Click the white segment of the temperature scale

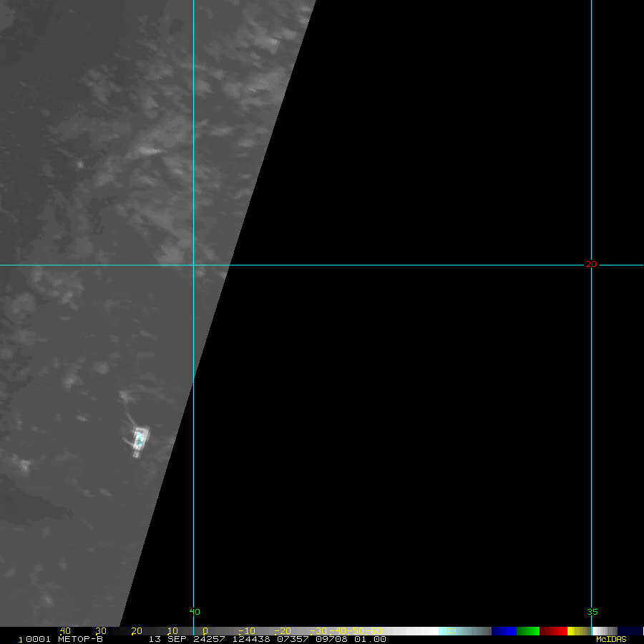click(428, 631)
